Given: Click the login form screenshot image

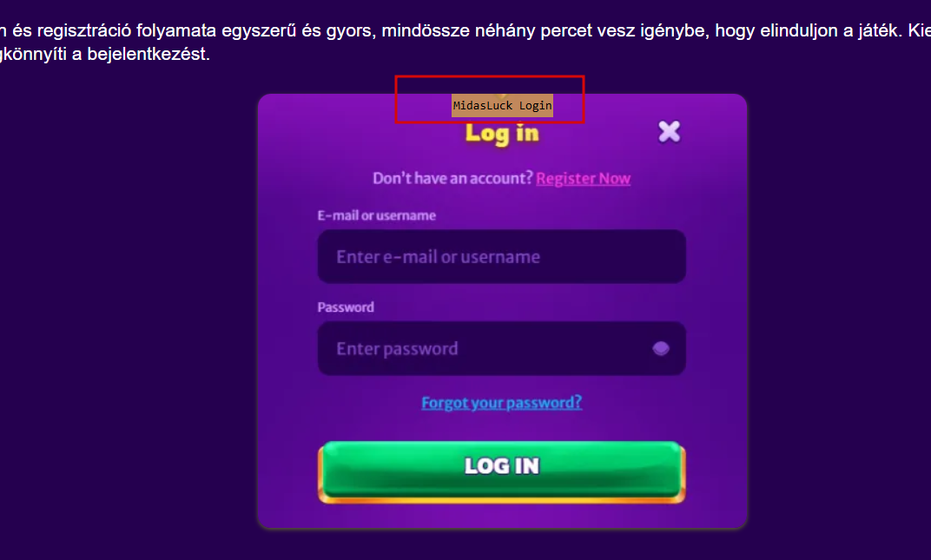Looking at the screenshot, I should (x=502, y=311).
